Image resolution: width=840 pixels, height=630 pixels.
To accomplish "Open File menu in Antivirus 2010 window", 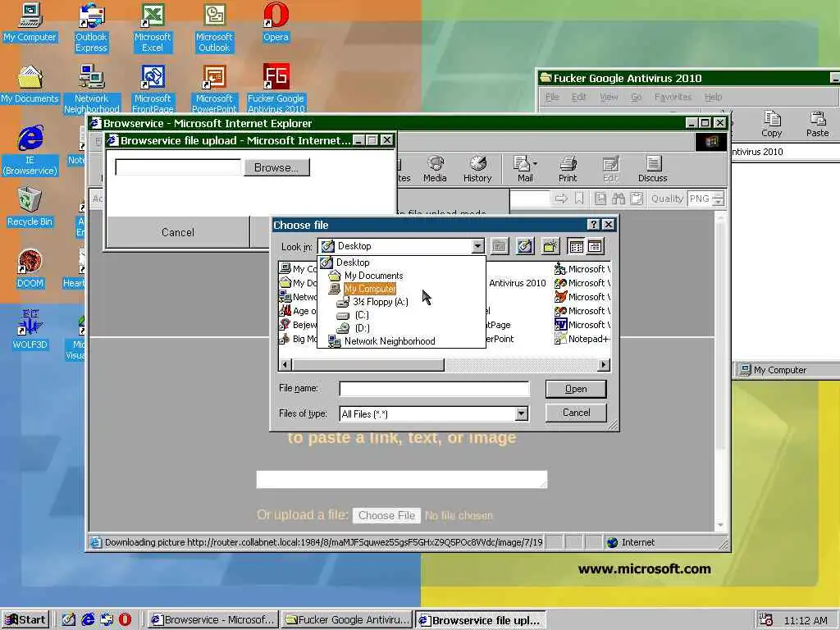I will [x=552, y=97].
